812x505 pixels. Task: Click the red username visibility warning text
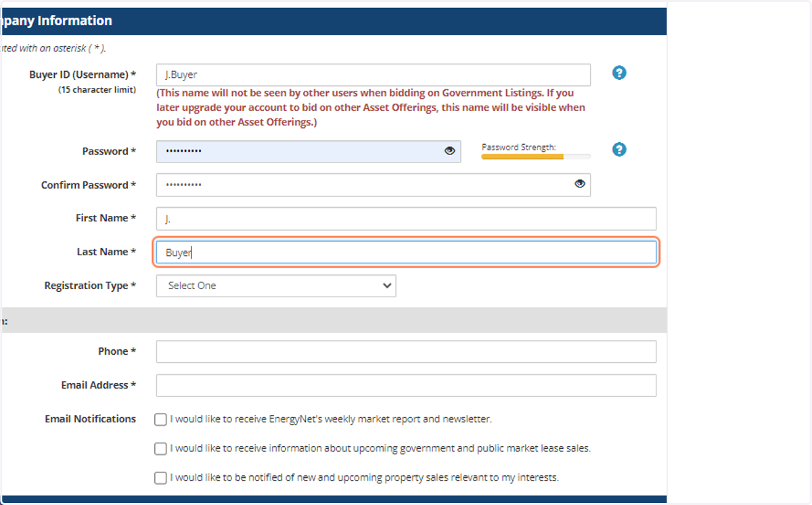(x=371, y=108)
